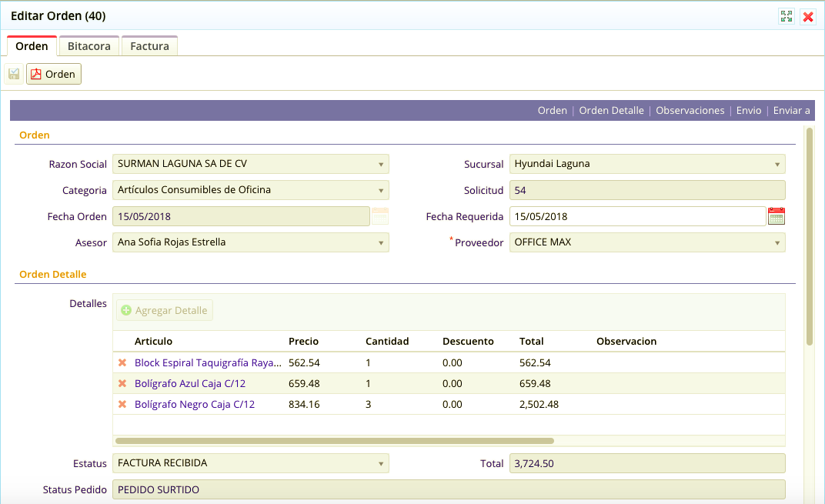
Task: Open article Bolígrafo Azul Caja C/12
Action: pyautogui.click(x=190, y=383)
